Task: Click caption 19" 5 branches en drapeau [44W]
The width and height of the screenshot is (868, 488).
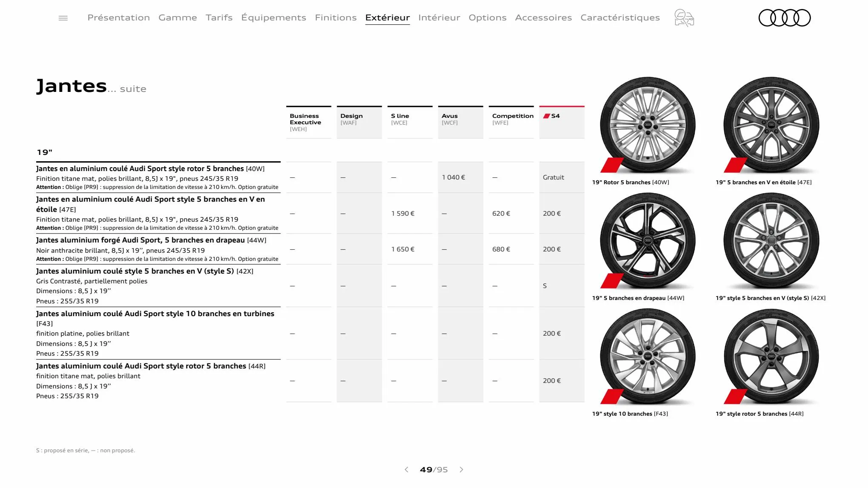Action: (638, 298)
